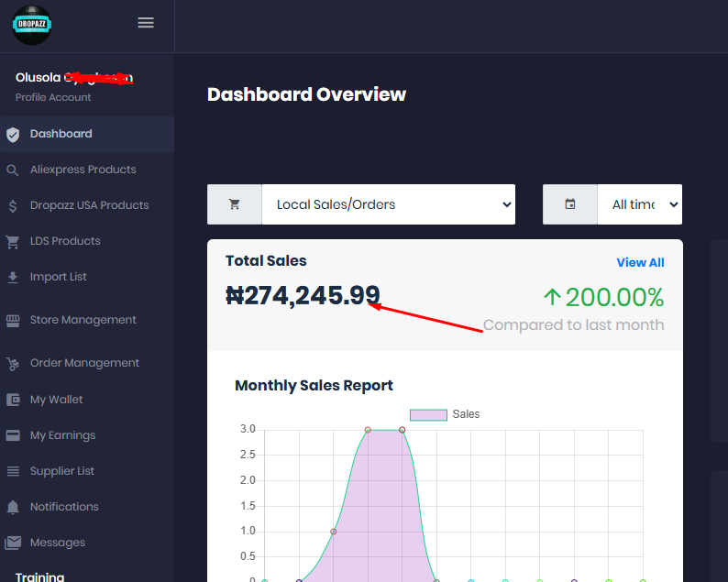Toggle the hamburger sidebar menu
The width and height of the screenshot is (728, 582).
pyautogui.click(x=146, y=23)
